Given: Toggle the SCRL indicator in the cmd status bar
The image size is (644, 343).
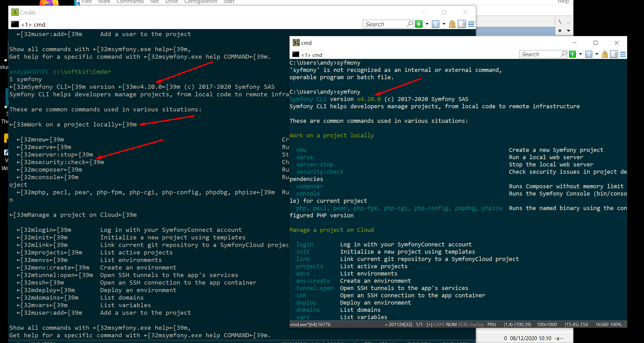Looking at the screenshot, I should [464, 324].
